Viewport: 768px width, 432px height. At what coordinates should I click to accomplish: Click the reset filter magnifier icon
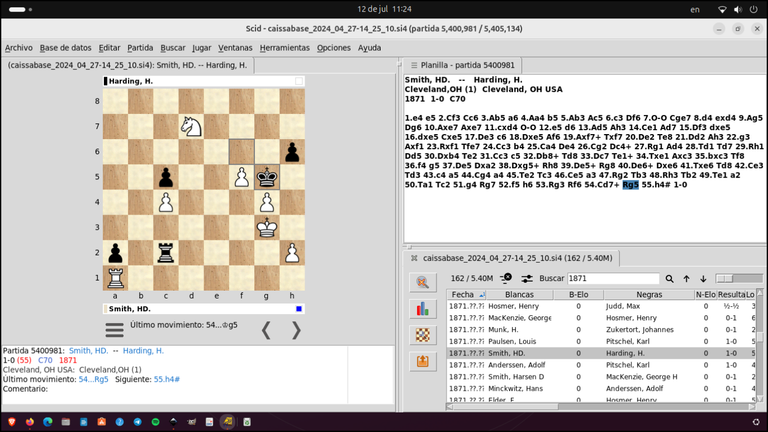point(422,282)
